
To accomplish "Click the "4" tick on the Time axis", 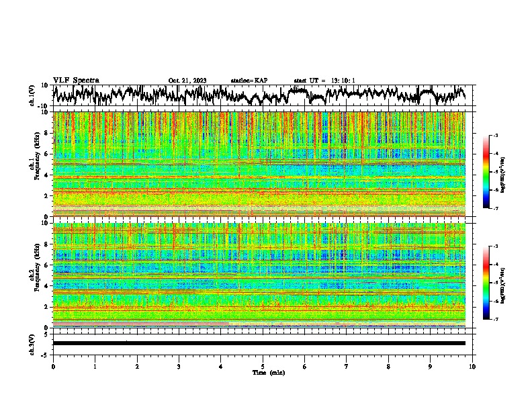I will pyautogui.click(x=221, y=367).
